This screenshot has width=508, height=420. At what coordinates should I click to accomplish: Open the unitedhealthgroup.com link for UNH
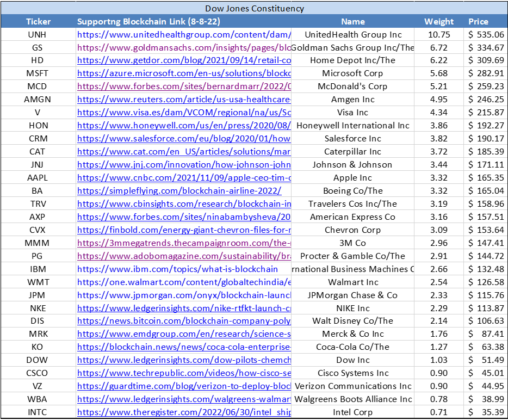[x=184, y=34]
